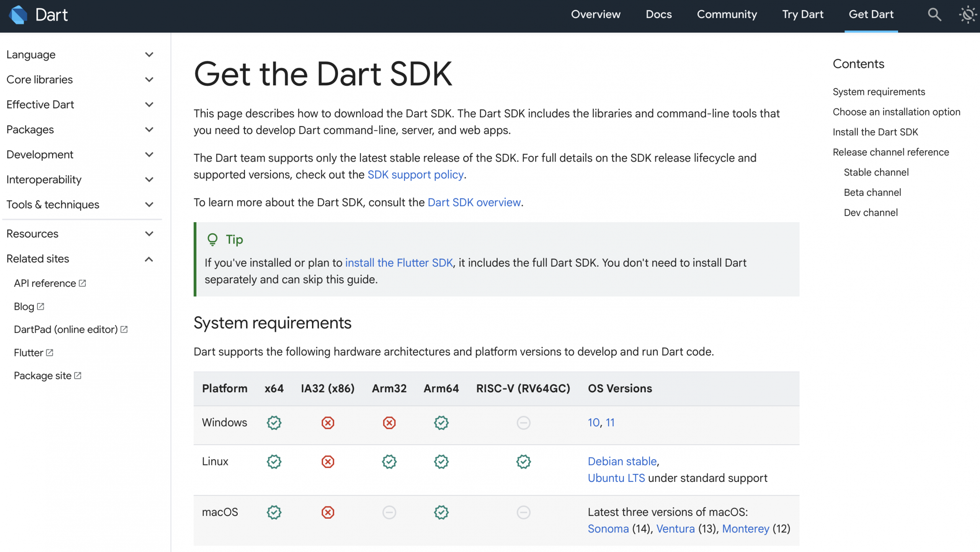The width and height of the screenshot is (980, 552).
Task: Open the site search magnifier icon
Action: [934, 15]
